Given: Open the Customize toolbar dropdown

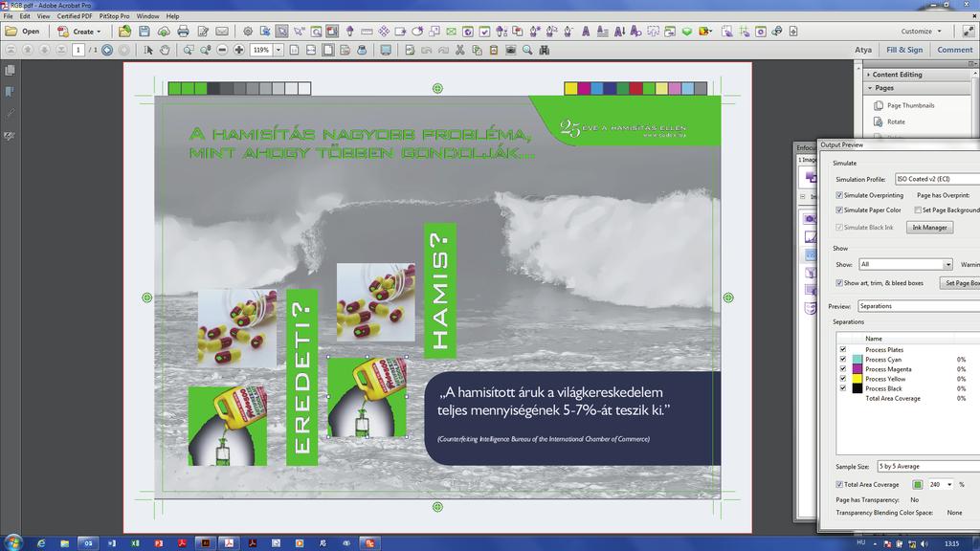Looking at the screenshot, I should point(922,32).
